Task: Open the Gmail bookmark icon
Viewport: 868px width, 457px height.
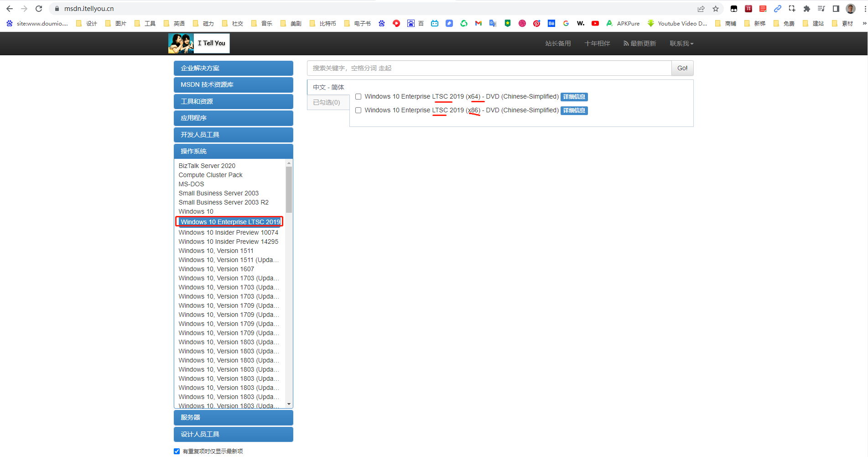Action: (478, 23)
